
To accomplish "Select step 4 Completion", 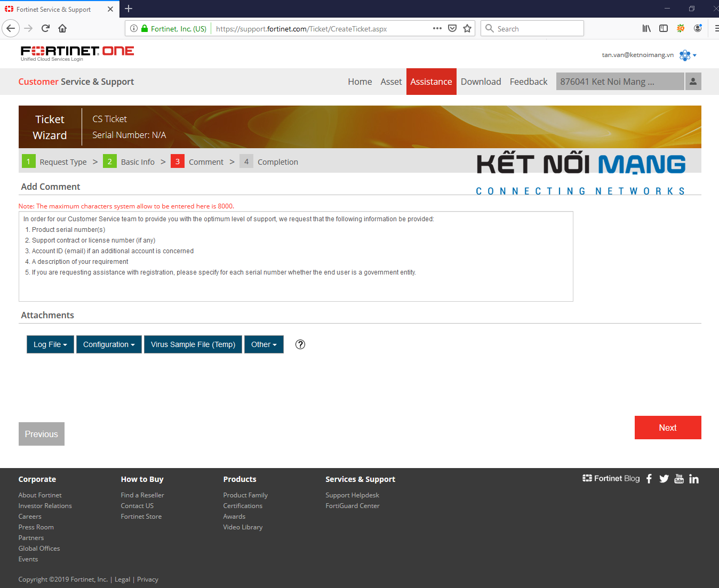I will coord(269,162).
